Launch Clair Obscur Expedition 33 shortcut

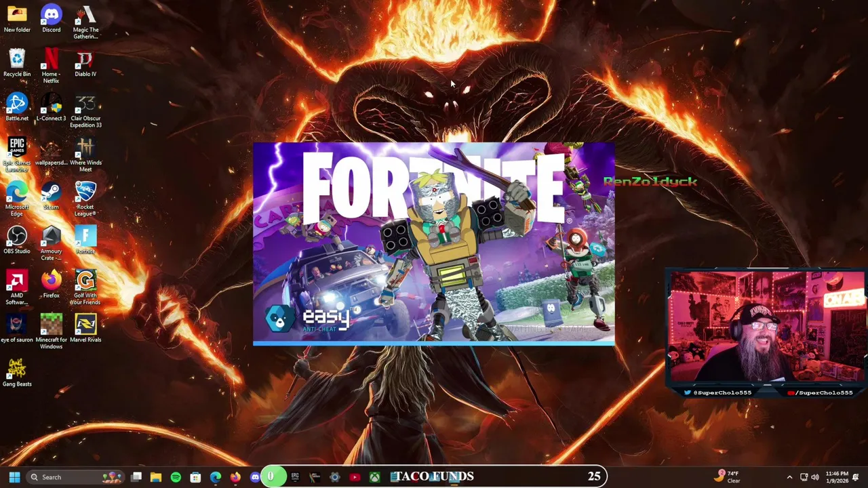(85, 111)
